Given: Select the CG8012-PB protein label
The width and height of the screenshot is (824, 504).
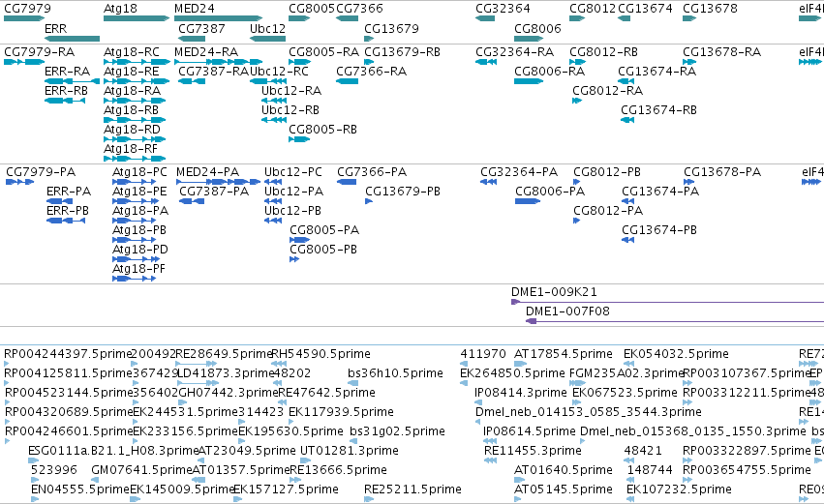Looking at the screenshot, I should 607,172.
